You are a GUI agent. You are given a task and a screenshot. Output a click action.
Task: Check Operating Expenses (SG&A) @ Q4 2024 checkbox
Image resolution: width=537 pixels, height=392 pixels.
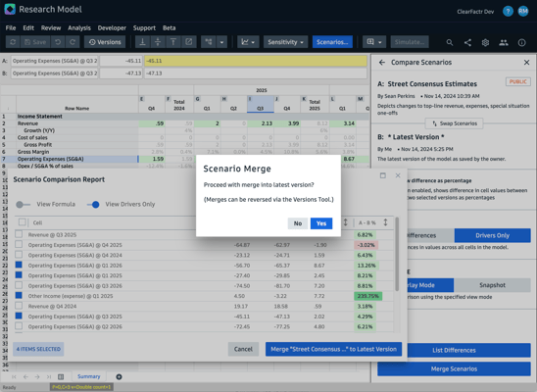pos(19,255)
